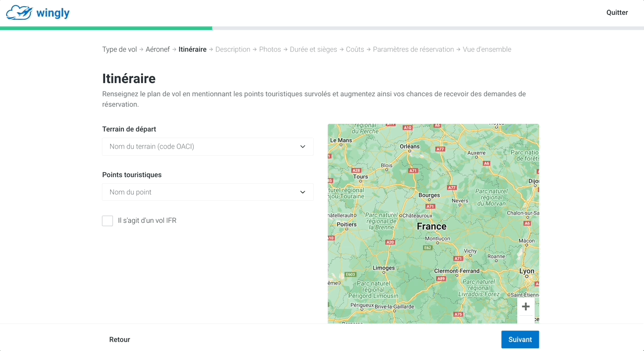Click the Suivant button
Viewport: 644px width, 351px height.
[x=520, y=339]
